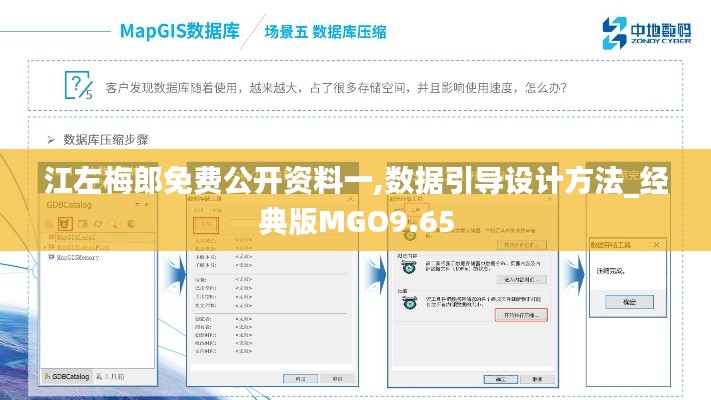Select MapGISLocalPlus in the catalog tree
This screenshot has width=711, height=400.
(x=83, y=247)
